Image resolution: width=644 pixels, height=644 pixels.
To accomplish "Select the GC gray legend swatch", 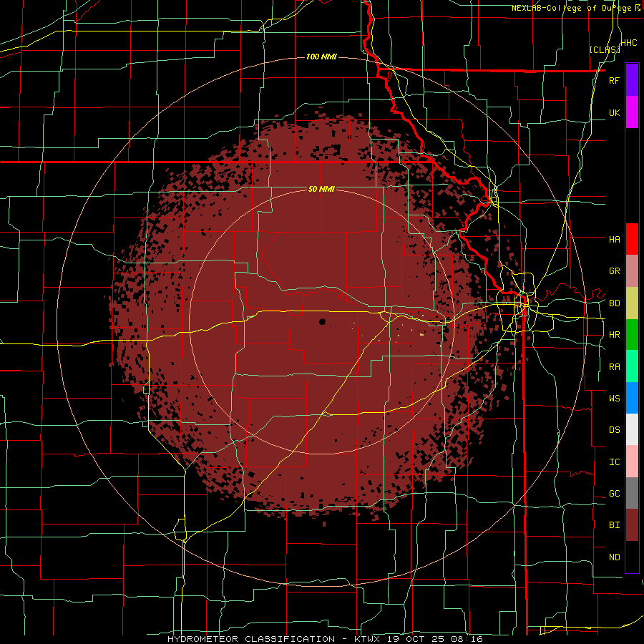I will tap(632, 493).
